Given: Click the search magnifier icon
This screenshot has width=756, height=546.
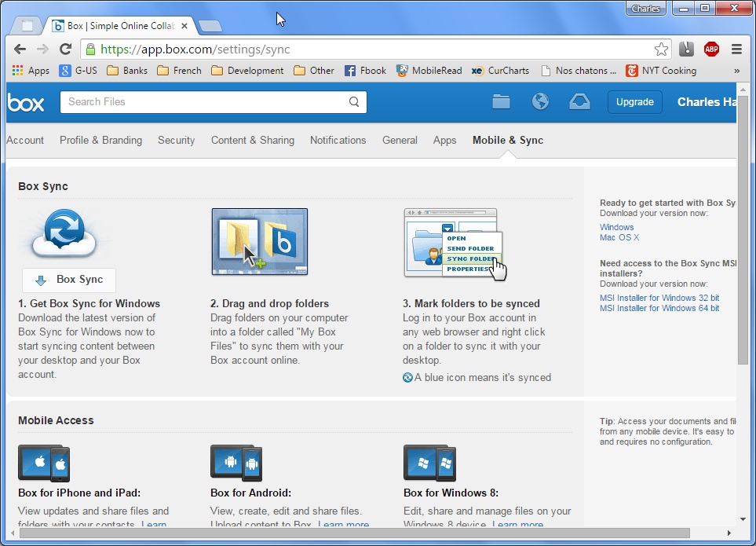Looking at the screenshot, I should pos(354,102).
